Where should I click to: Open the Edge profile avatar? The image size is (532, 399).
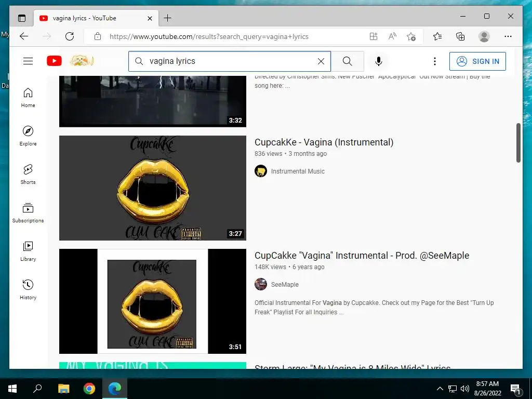[484, 36]
